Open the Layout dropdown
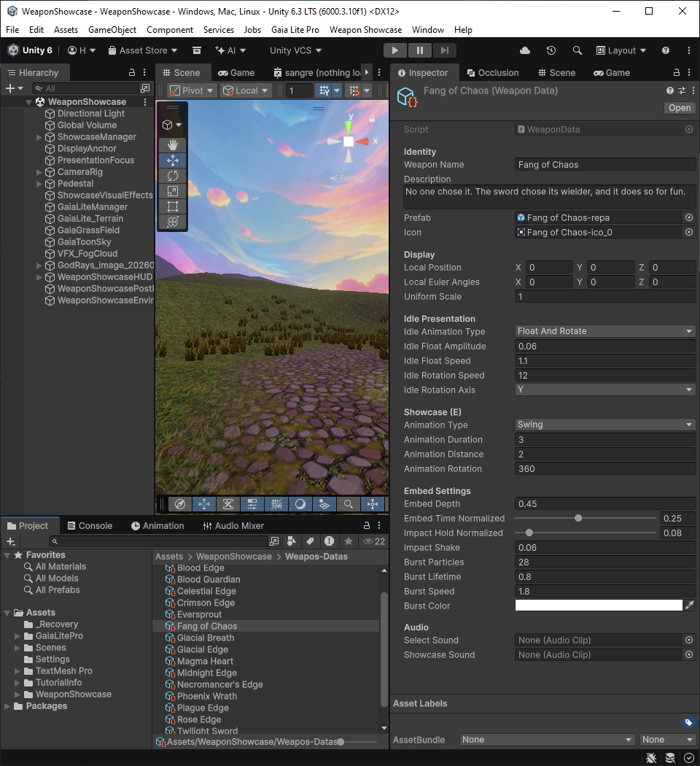 coord(621,50)
